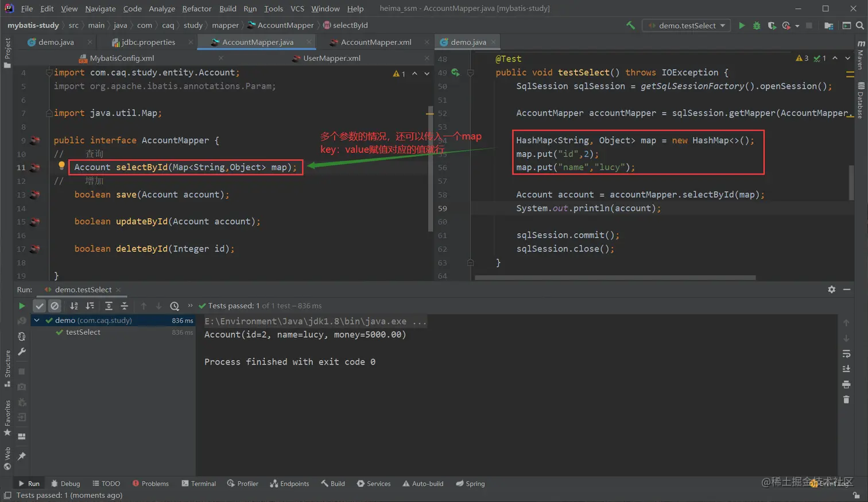The image size is (868, 502).
Task: Clear console with the trash icon
Action: coord(846,399)
